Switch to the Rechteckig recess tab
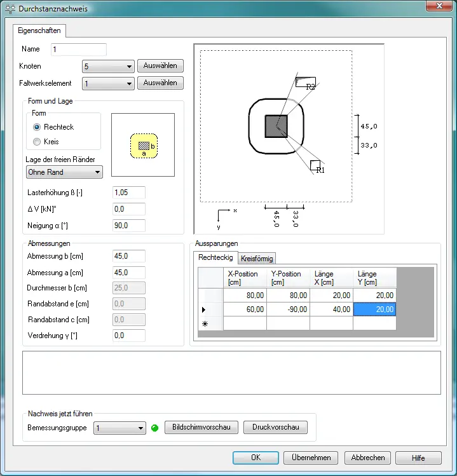 (x=215, y=257)
